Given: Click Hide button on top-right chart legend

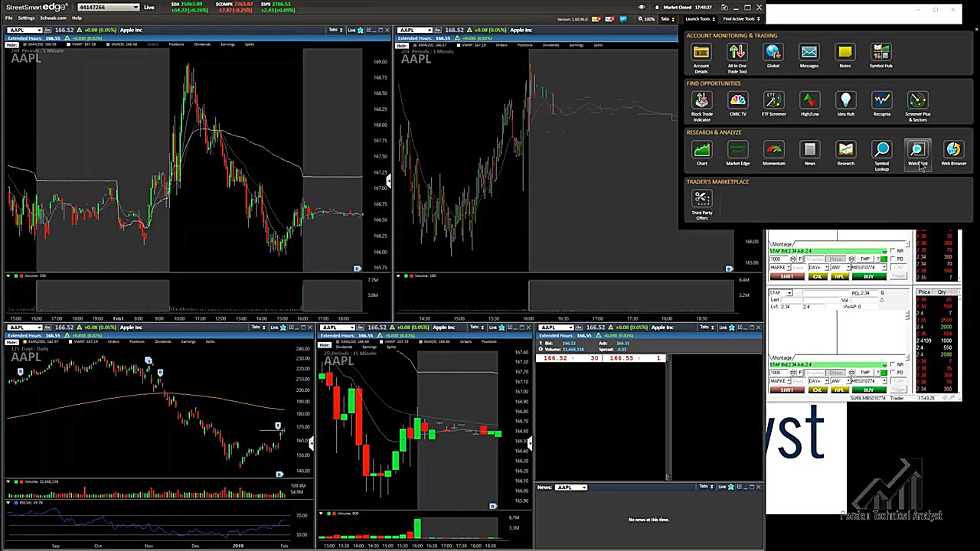Looking at the screenshot, I should pyautogui.click(x=401, y=44).
